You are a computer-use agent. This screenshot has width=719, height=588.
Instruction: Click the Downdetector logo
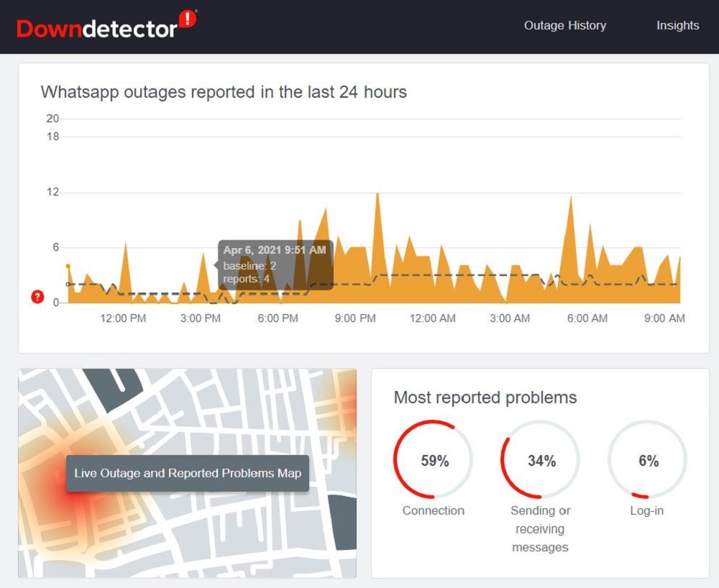(106, 25)
